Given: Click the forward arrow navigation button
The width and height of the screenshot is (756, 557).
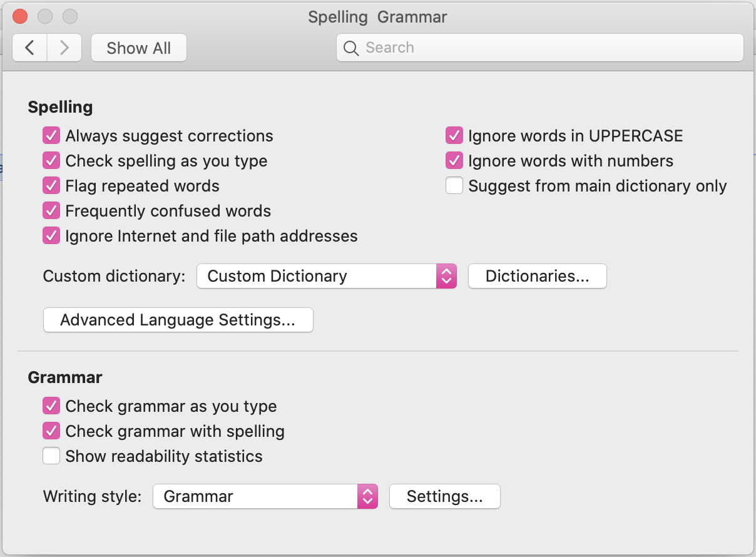Looking at the screenshot, I should [x=64, y=48].
